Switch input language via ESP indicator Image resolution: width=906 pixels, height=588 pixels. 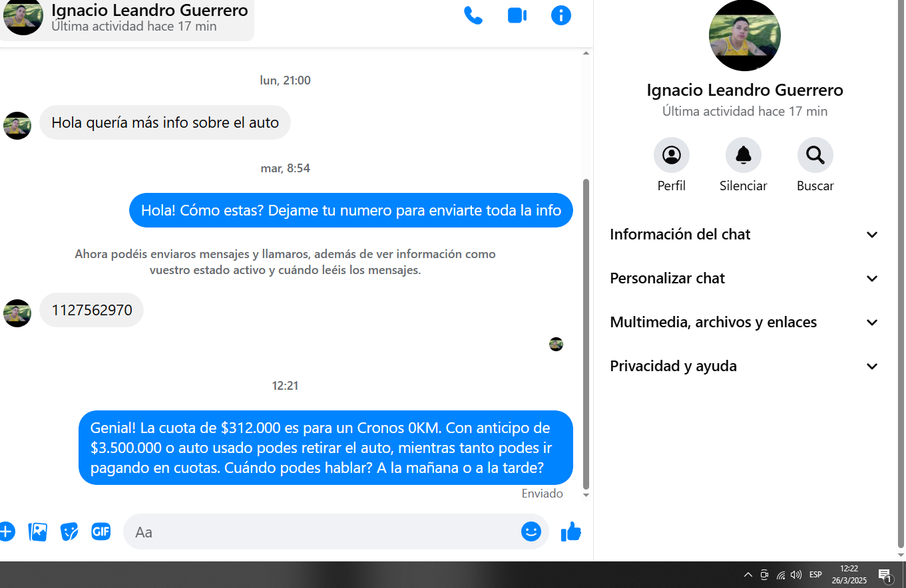tap(815, 575)
